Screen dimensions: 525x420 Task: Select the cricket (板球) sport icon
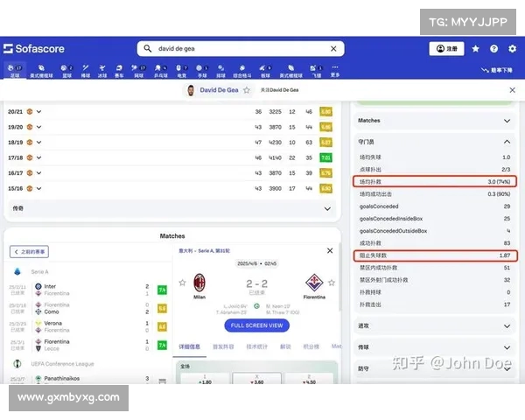point(265,71)
